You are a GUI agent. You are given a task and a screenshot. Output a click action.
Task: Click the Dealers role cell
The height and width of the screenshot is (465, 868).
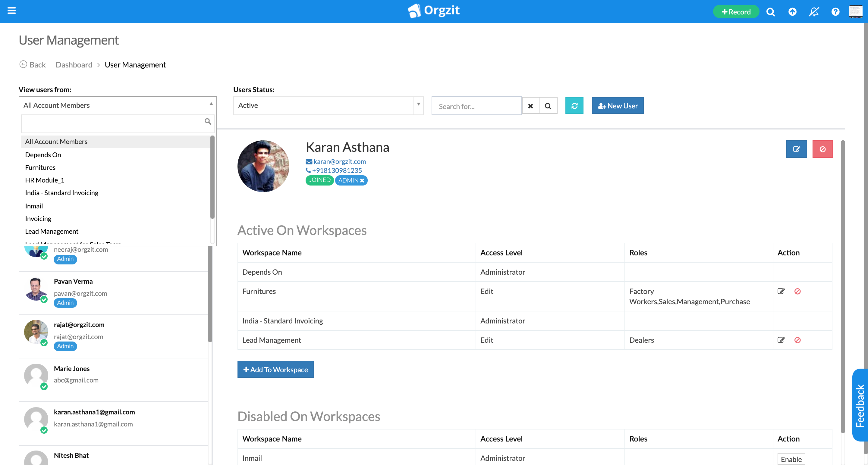coord(698,340)
